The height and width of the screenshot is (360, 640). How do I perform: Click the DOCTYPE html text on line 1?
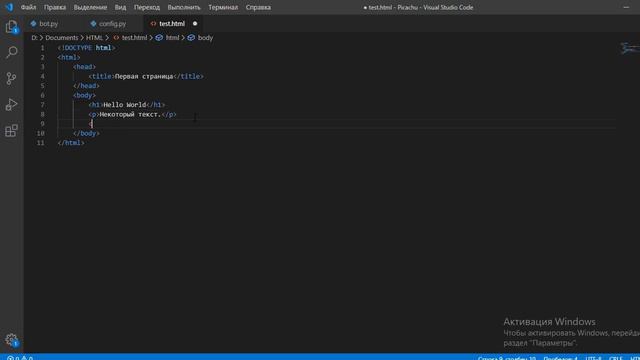[x=87, y=48]
